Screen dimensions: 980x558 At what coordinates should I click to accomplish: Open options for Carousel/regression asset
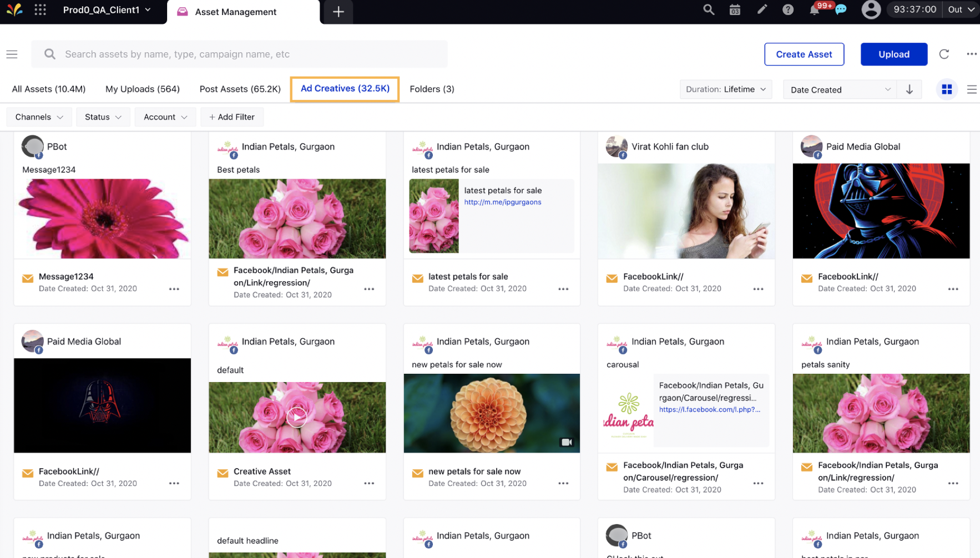point(759,484)
